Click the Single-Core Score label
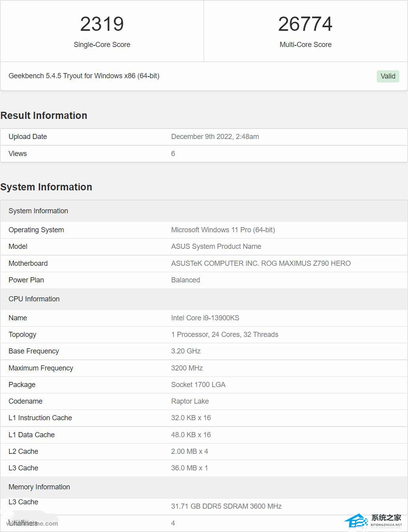Image resolution: width=408 pixels, height=532 pixels. 102,45
